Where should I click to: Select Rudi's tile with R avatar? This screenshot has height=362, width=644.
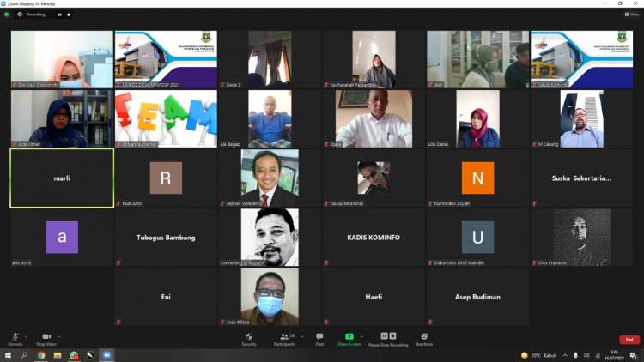click(166, 178)
